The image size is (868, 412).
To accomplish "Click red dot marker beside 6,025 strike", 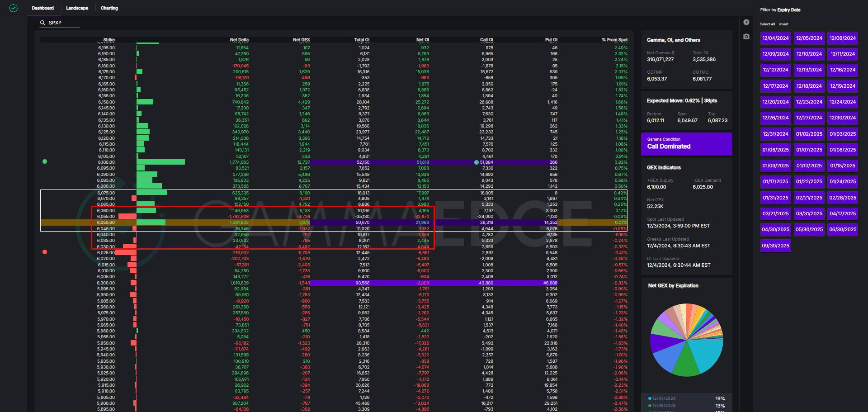I will pos(45,252).
